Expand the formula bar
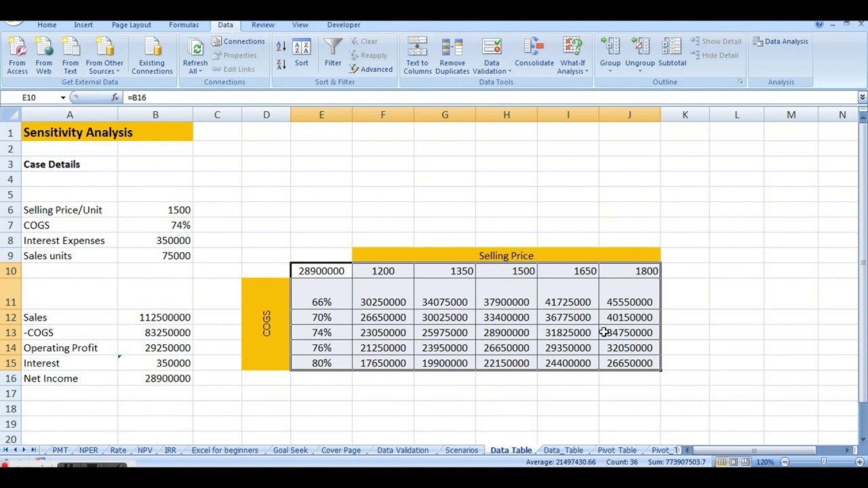 coord(862,98)
